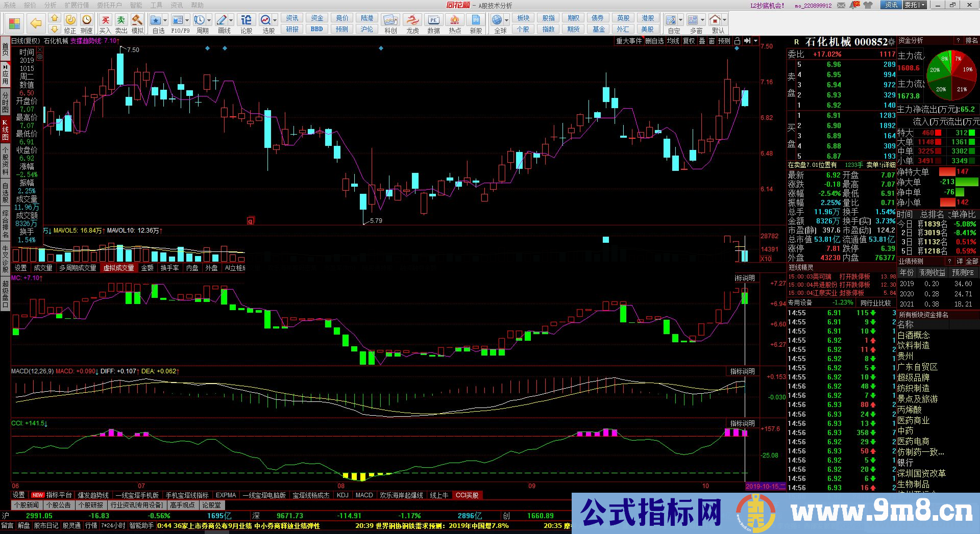
Task: Click the 卖出 sell icon
Action: click(121, 23)
